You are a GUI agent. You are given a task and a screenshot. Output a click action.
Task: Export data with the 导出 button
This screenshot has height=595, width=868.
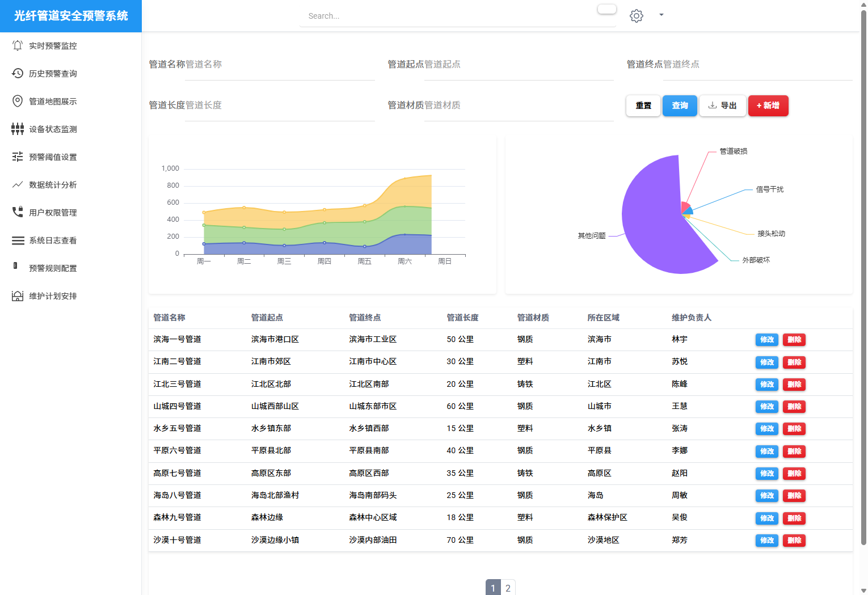click(722, 106)
